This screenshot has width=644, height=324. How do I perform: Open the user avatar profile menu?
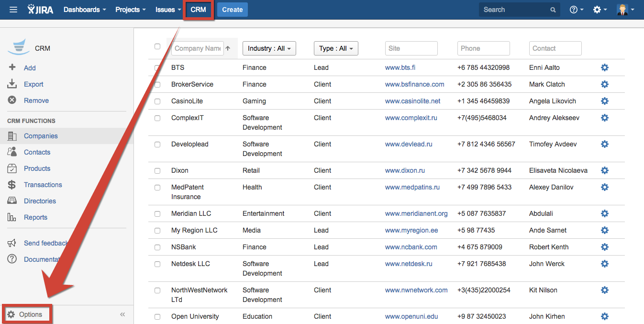pos(625,10)
